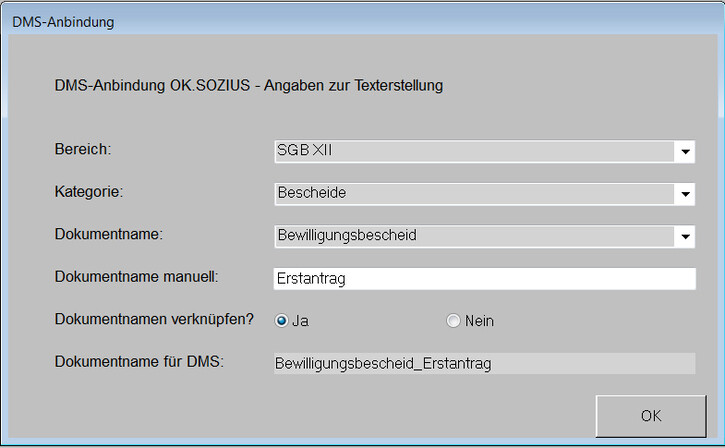Expand the Kategorie dropdown arrow
Image resolution: width=725 pixels, height=448 pixels.
[x=685, y=194]
